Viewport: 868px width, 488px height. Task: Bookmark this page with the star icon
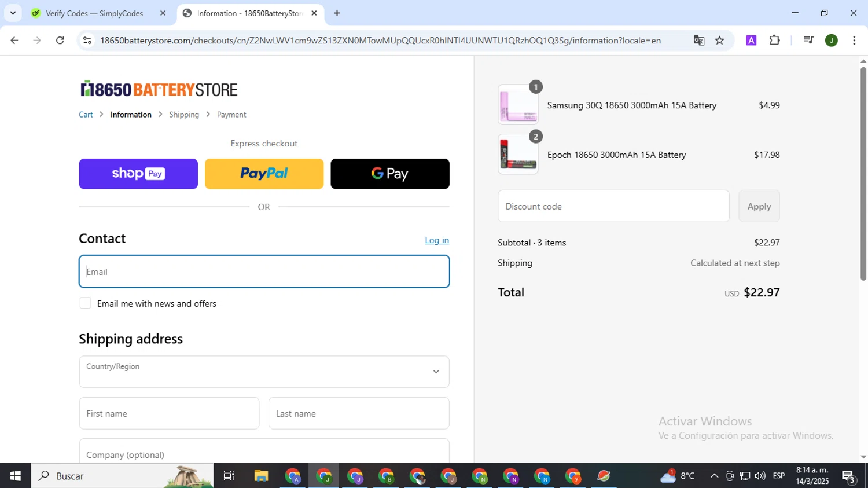pos(720,41)
